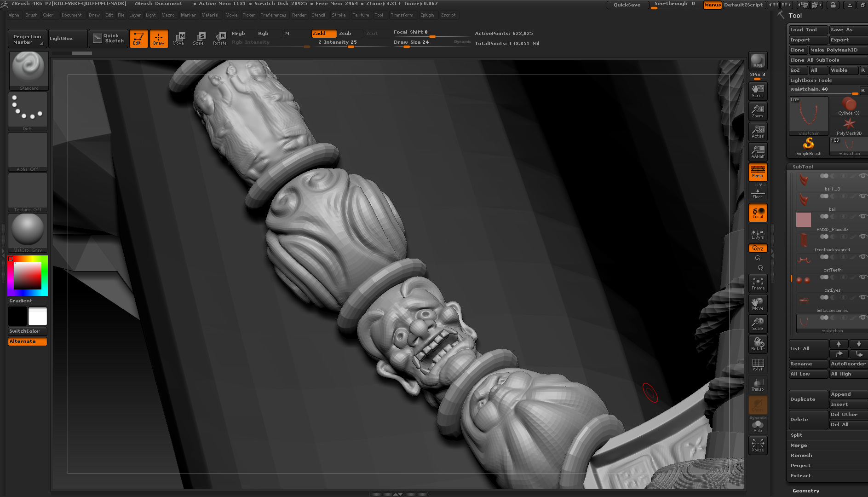Click the Zadd mode button
Screen dimensions: 868x497
coord(324,33)
